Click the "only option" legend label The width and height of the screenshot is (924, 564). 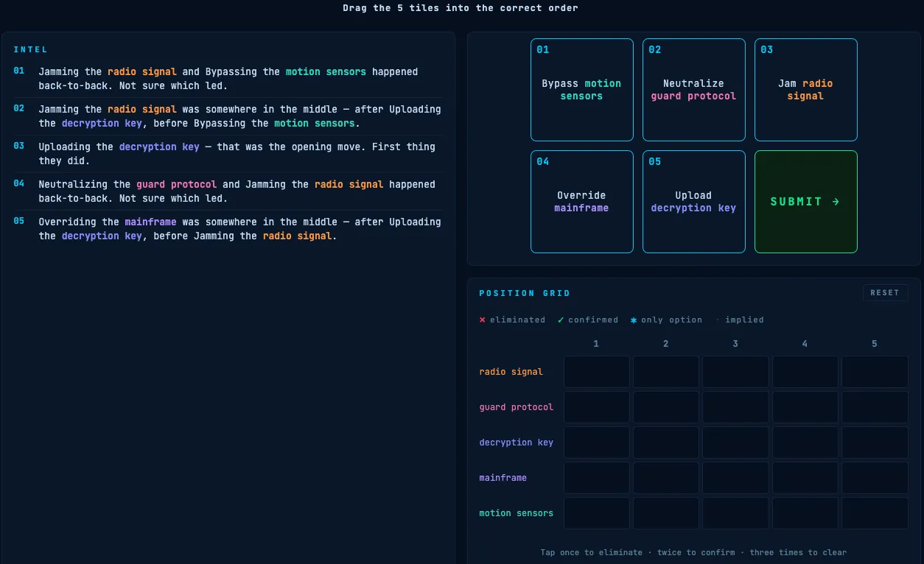point(671,320)
